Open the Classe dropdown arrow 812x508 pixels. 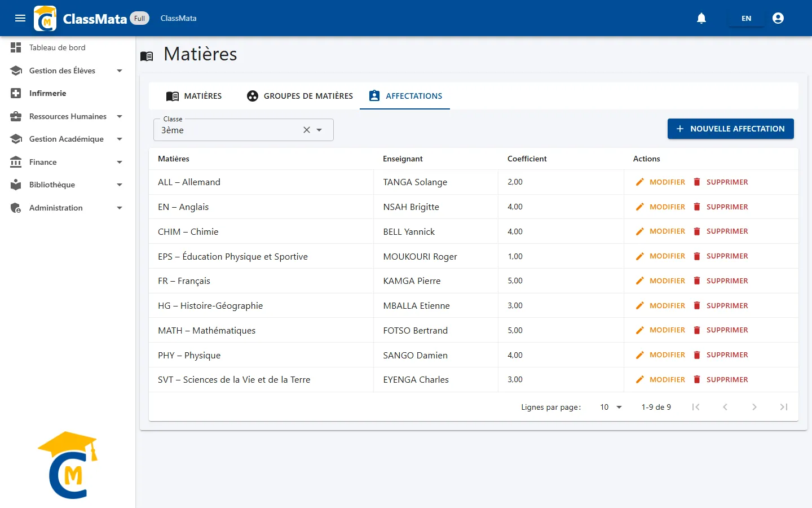click(319, 130)
